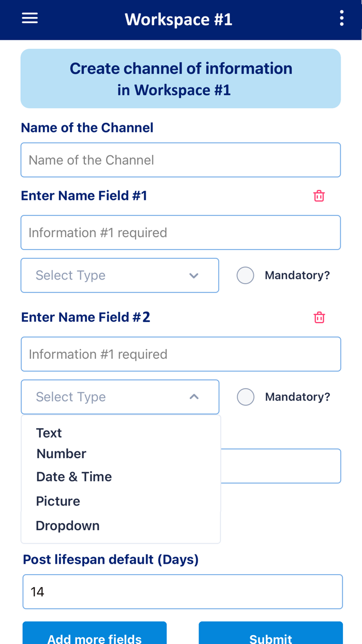Select Picture type option
The height and width of the screenshot is (644, 362).
click(58, 501)
